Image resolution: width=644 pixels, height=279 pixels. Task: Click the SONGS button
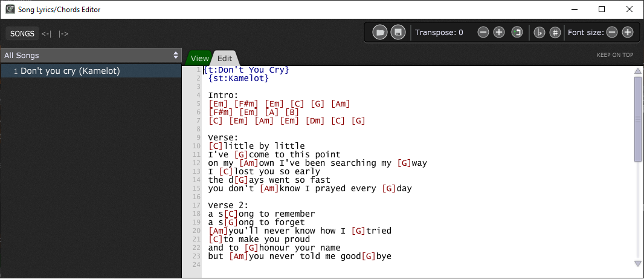(22, 34)
